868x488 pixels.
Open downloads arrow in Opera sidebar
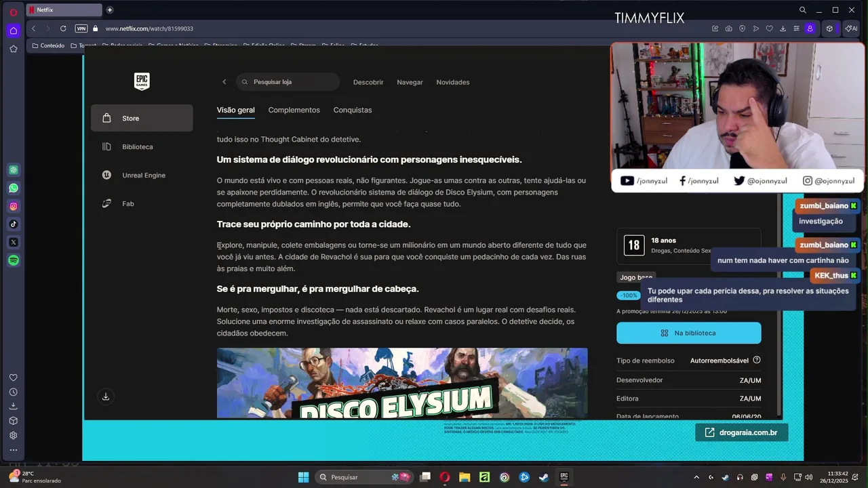[13, 406]
